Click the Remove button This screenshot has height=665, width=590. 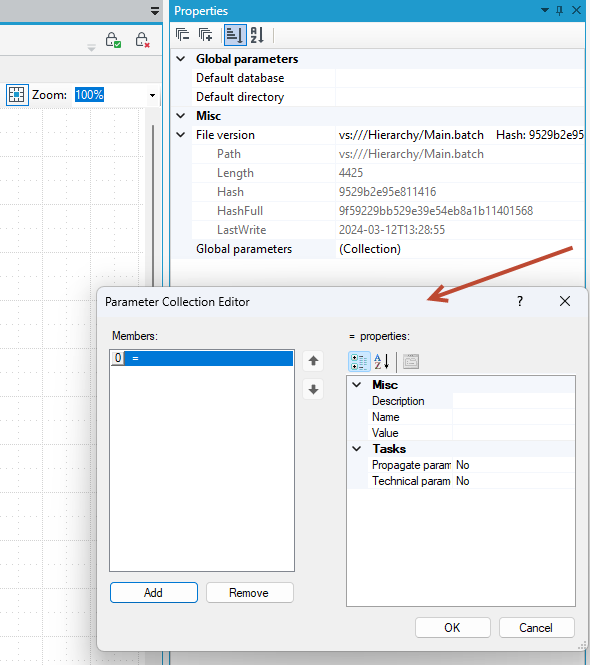tap(249, 592)
